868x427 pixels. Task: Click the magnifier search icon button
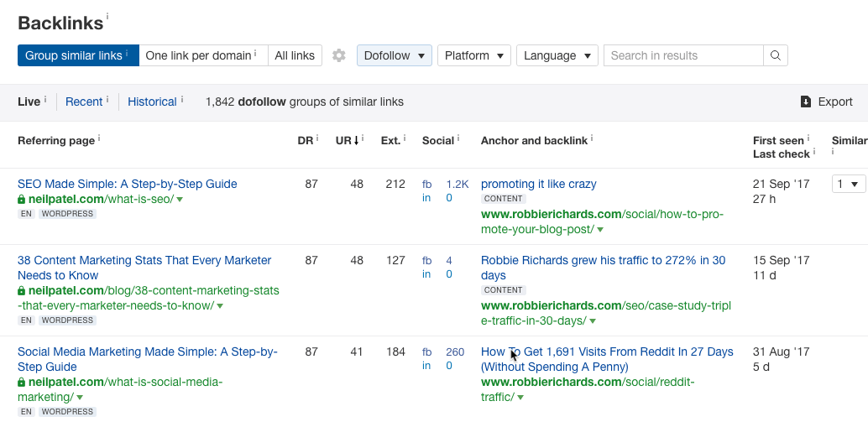(x=776, y=55)
